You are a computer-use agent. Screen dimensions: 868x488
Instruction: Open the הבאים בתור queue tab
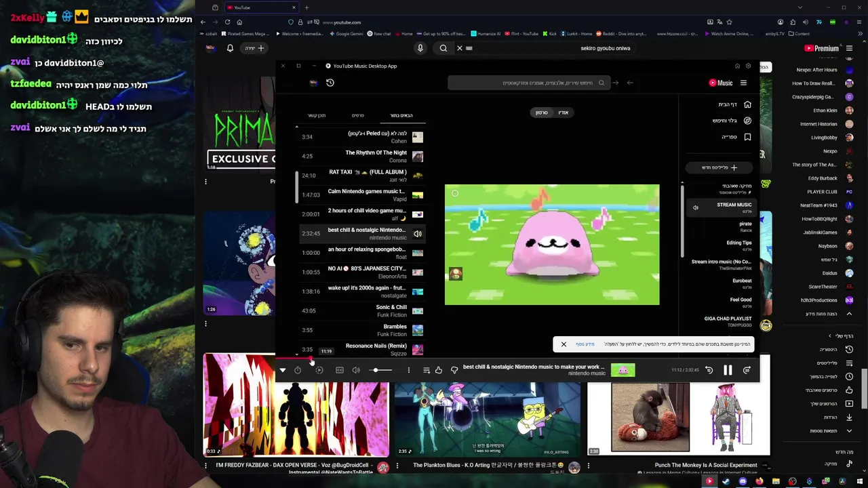pos(401,116)
